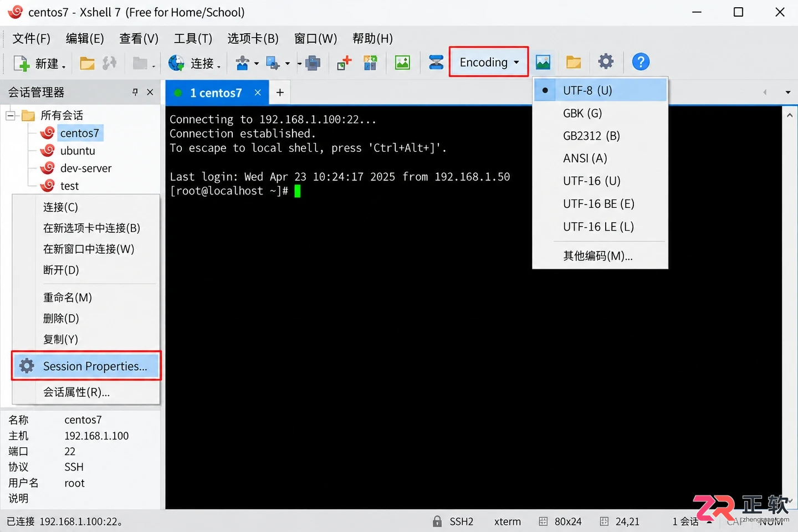
Task: Click the green picture toolbar icon
Action: (402, 63)
